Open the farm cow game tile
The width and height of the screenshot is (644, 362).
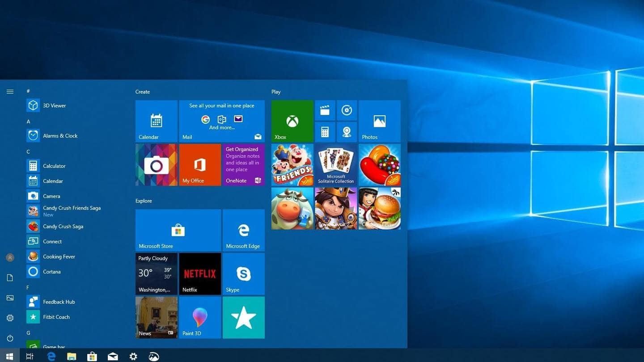(x=292, y=208)
